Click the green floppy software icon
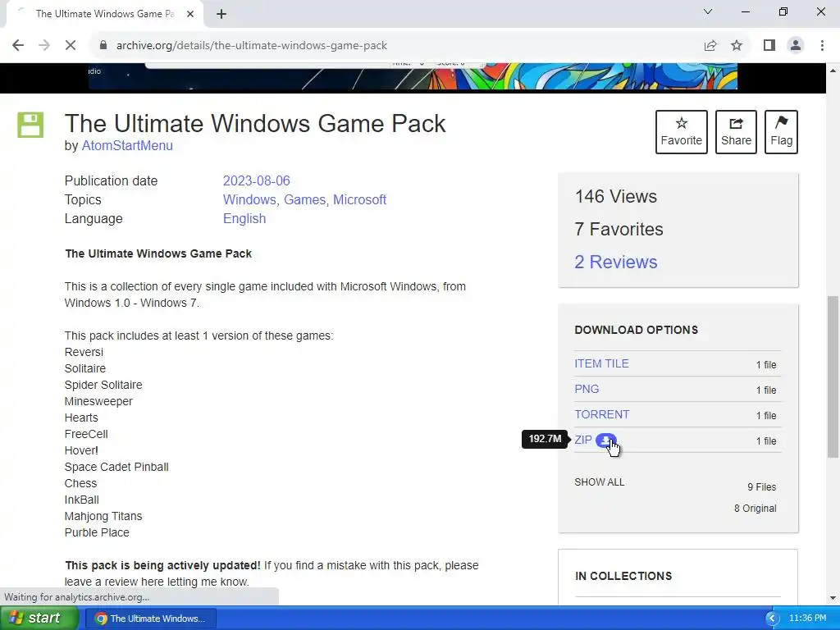This screenshot has width=840, height=630. point(30,125)
